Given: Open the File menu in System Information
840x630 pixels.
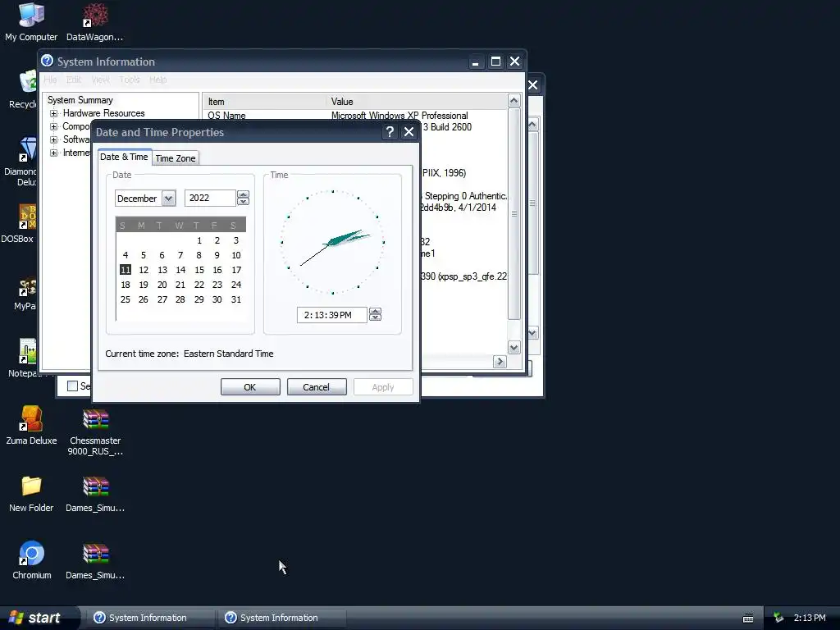Looking at the screenshot, I should point(50,80).
